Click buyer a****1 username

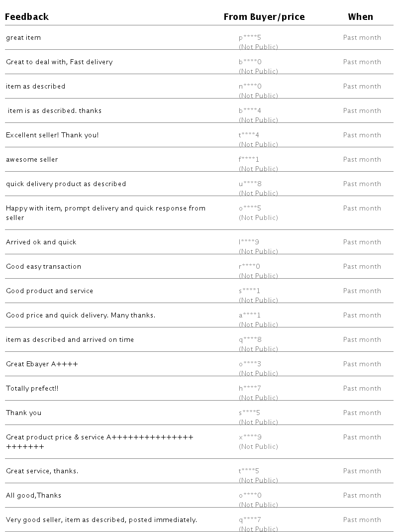pos(250,316)
